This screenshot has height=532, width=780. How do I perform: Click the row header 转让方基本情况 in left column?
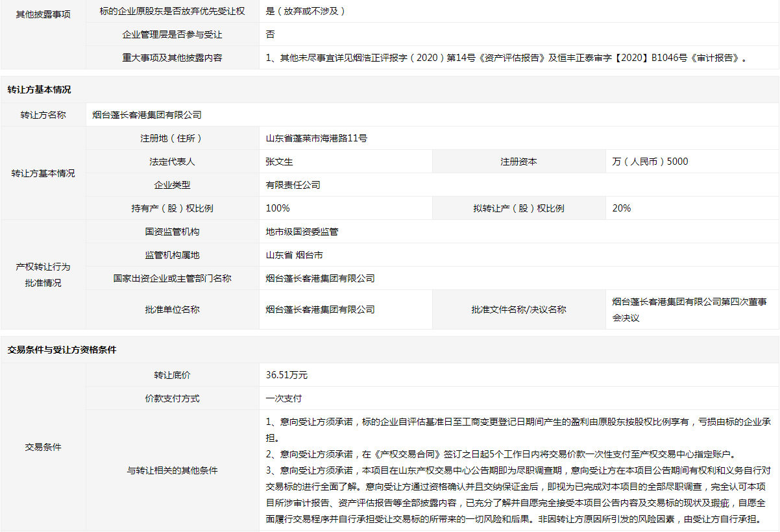[43, 173]
